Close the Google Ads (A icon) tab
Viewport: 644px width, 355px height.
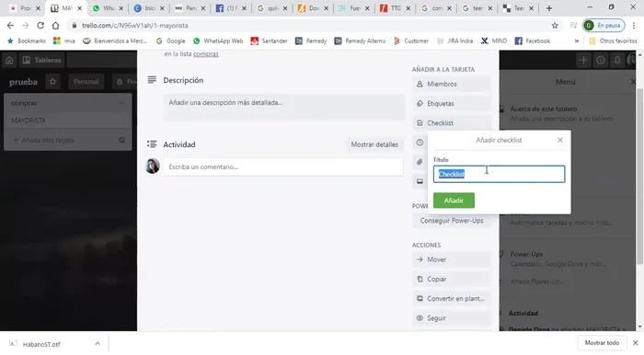(326, 8)
